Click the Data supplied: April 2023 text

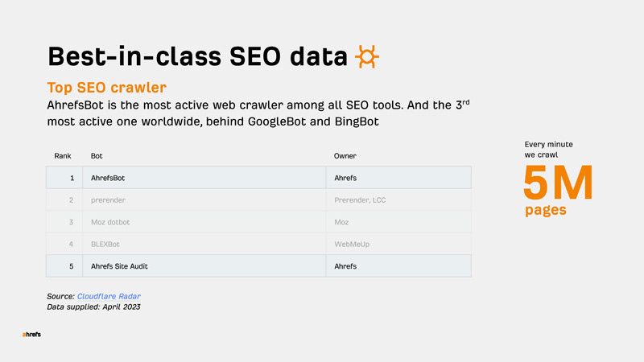coord(93,307)
